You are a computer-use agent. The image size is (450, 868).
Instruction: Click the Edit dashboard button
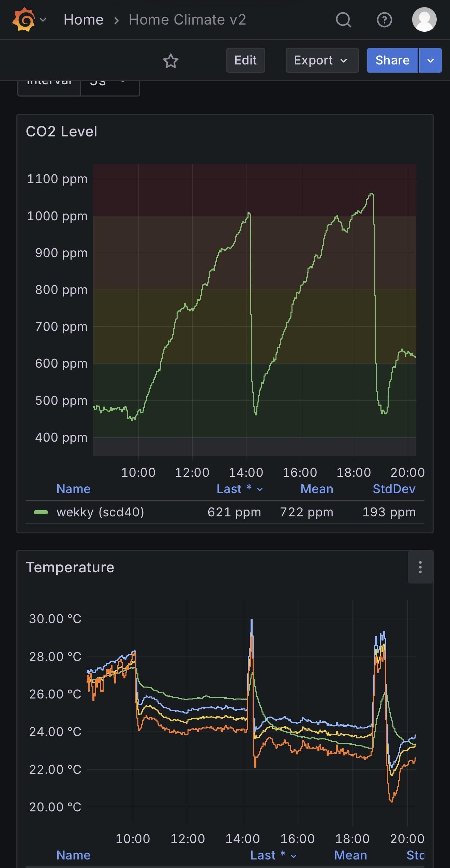coord(245,60)
